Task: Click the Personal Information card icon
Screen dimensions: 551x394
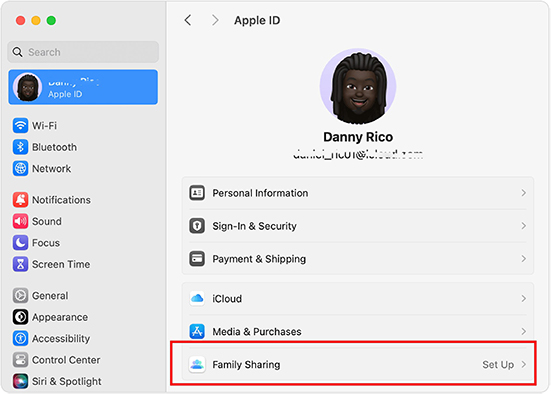Action: coord(197,193)
